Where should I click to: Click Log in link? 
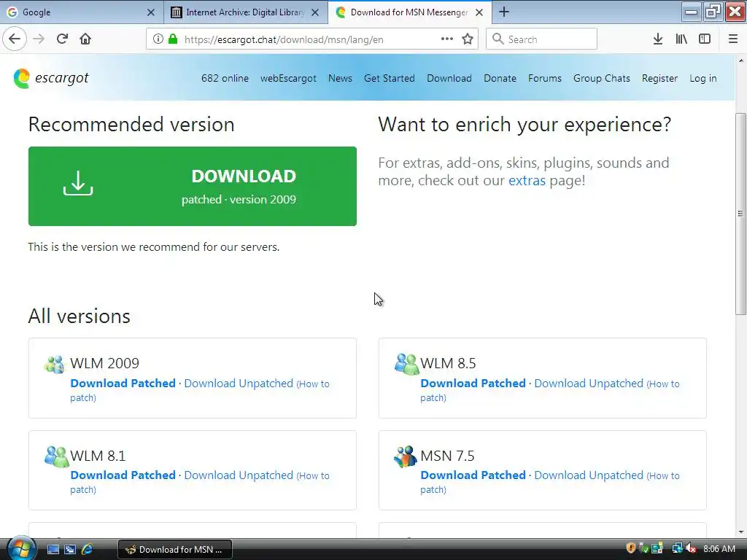coord(703,78)
